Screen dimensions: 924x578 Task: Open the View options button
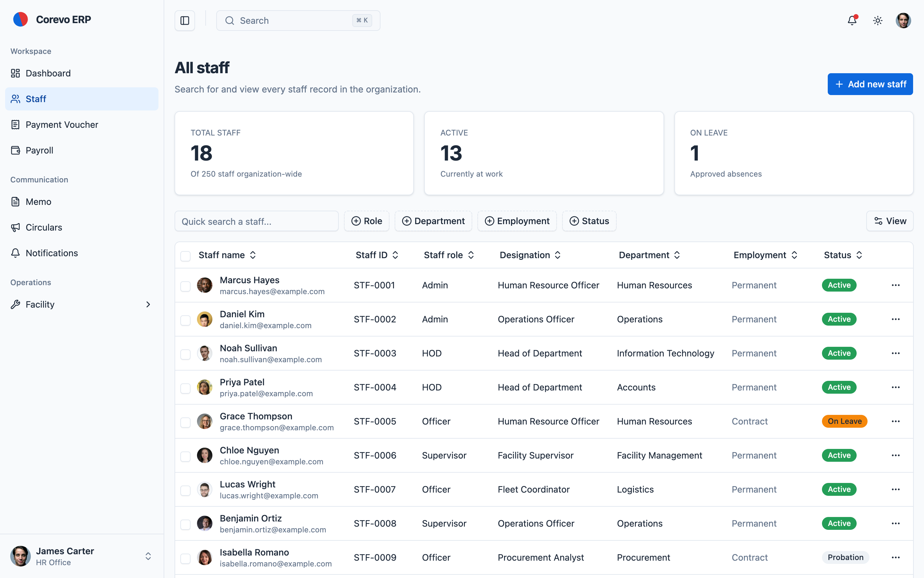pyautogui.click(x=890, y=221)
